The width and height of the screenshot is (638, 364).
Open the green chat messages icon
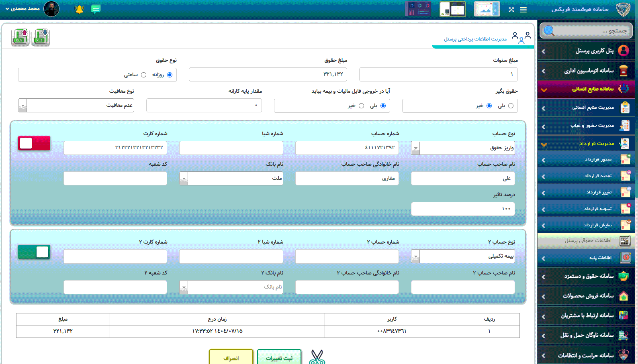(x=96, y=9)
